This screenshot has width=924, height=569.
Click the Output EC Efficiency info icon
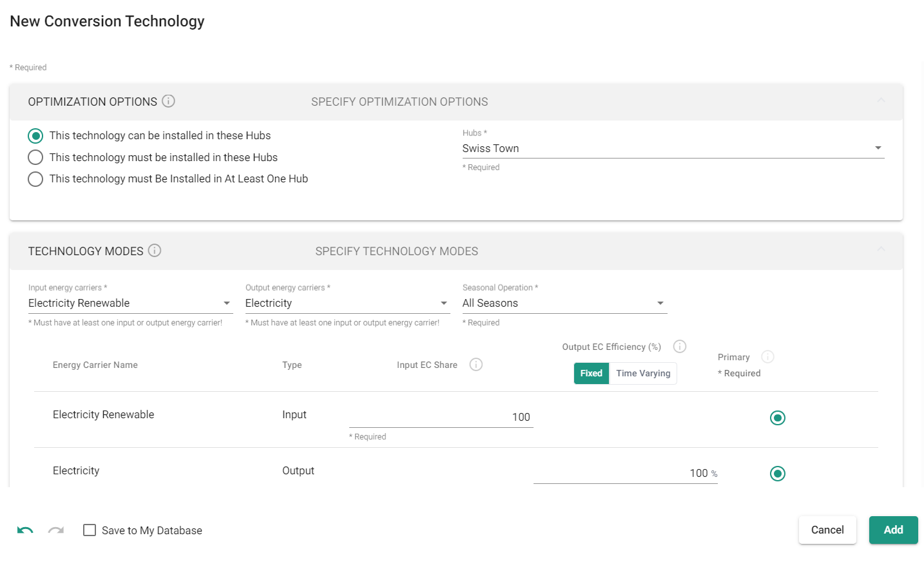coord(680,347)
